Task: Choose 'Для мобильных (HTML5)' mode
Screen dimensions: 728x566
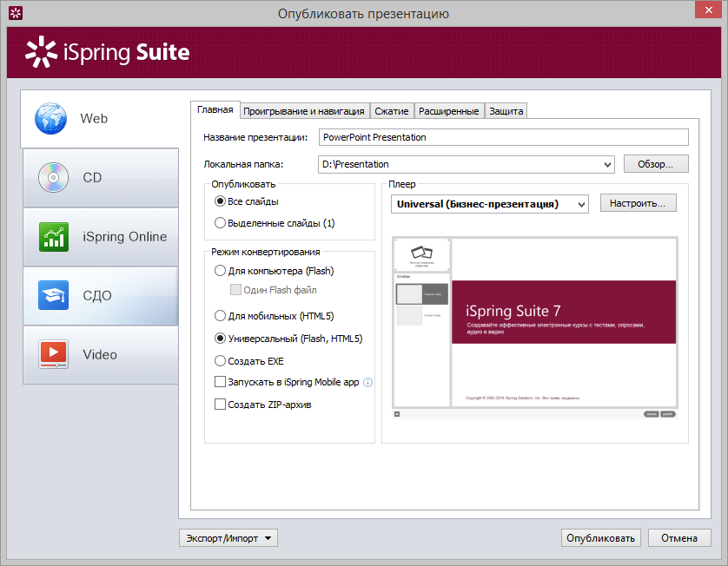Action: (x=220, y=316)
